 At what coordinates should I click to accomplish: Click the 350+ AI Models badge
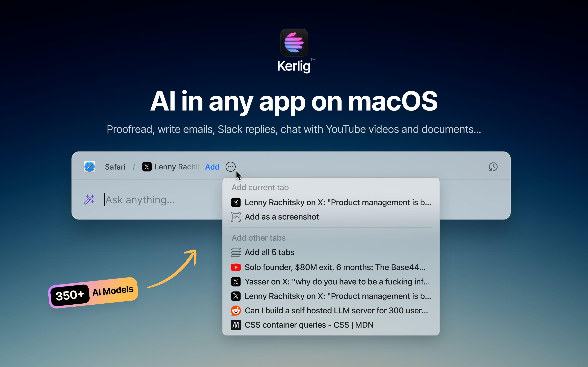pyautogui.click(x=94, y=293)
